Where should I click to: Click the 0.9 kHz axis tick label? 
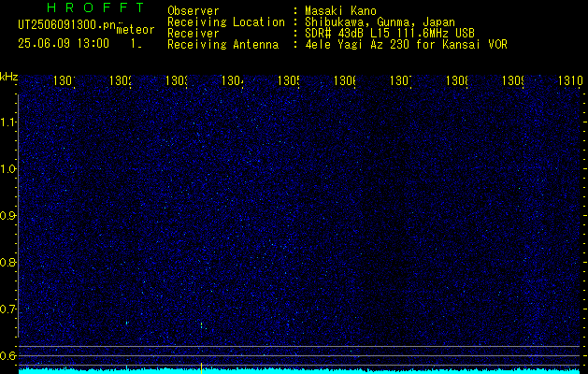tap(8, 216)
